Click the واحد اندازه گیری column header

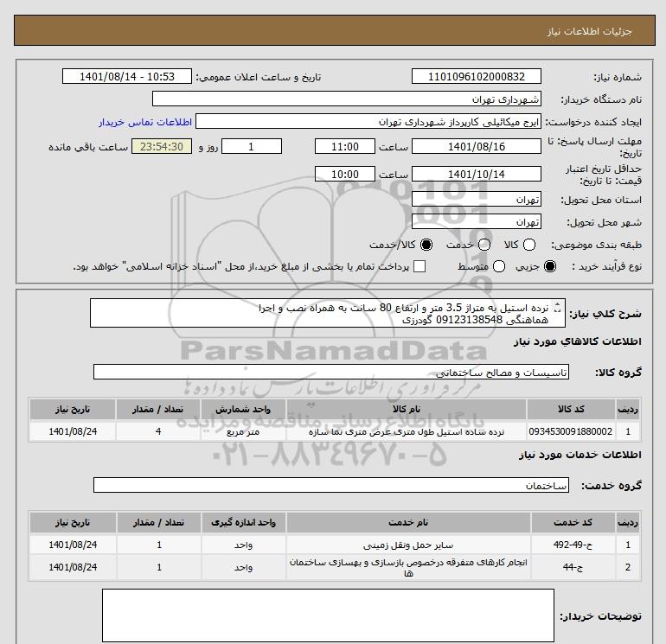pyautogui.click(x=243, y=523)
